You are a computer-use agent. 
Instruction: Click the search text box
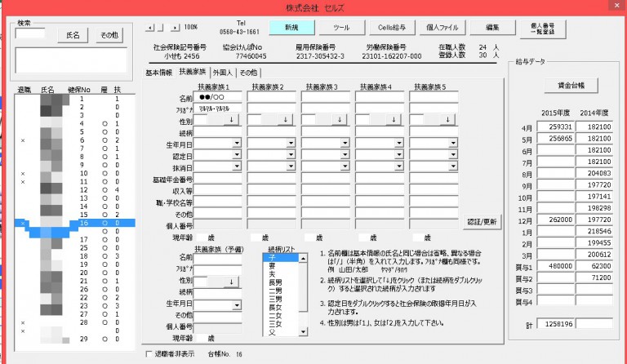pyautogui.click(x=30, y=33)
